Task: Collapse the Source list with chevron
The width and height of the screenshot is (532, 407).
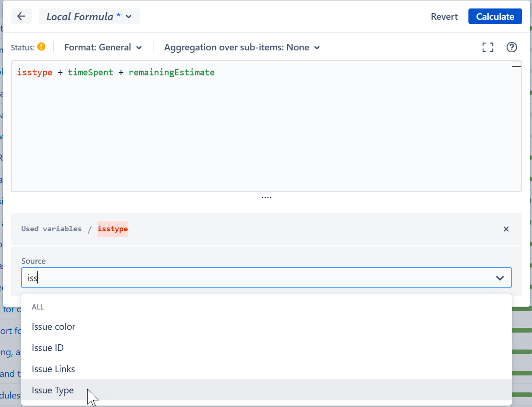Action: pyautogui.click(x=500, y=278)
